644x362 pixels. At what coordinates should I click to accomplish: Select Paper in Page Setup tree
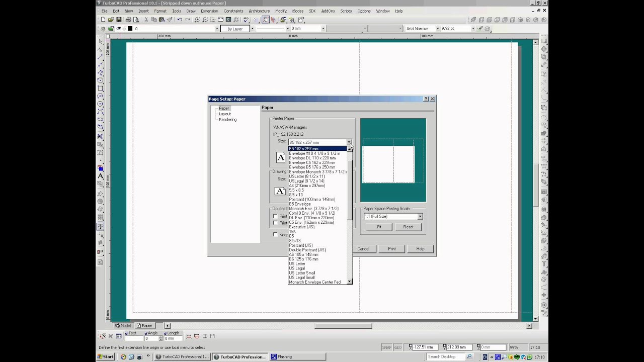point(224,108)
